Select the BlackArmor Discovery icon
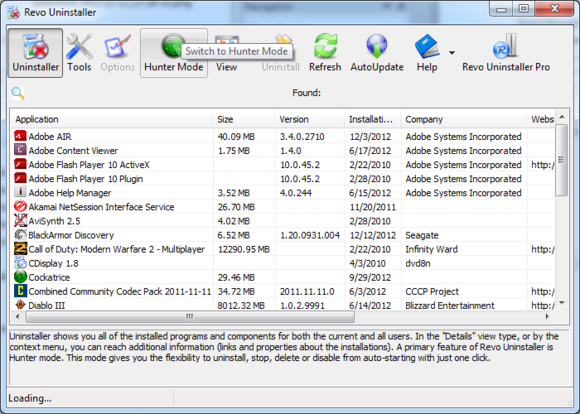Screen dimensions: 580x414 coord(20,234)
